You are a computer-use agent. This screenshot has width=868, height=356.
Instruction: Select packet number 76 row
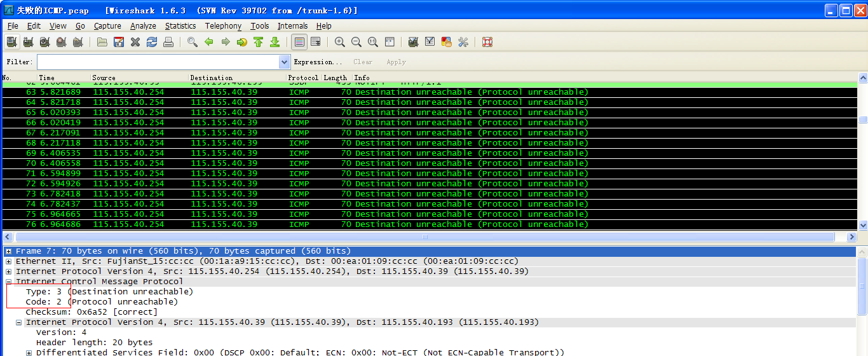point(430,224)
